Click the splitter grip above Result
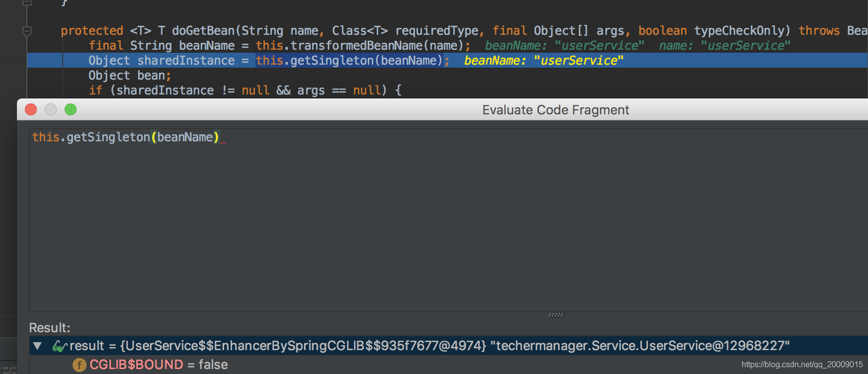Image resolution: width=868 pixels, height=374 pixels. [555, 315]
